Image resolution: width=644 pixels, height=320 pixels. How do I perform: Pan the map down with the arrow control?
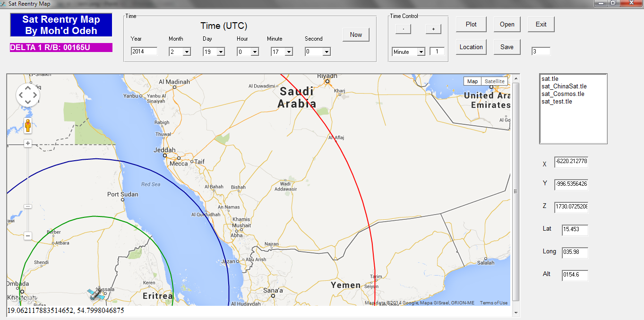(x=28, y=102)
